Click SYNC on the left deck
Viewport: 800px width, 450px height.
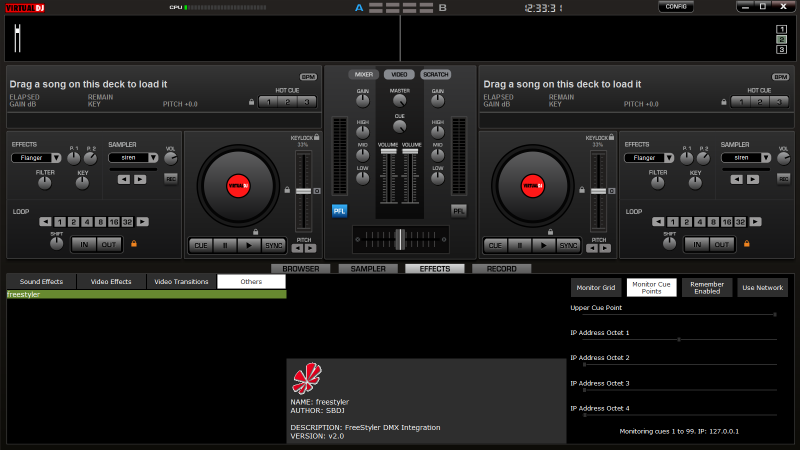coord(273,245)
